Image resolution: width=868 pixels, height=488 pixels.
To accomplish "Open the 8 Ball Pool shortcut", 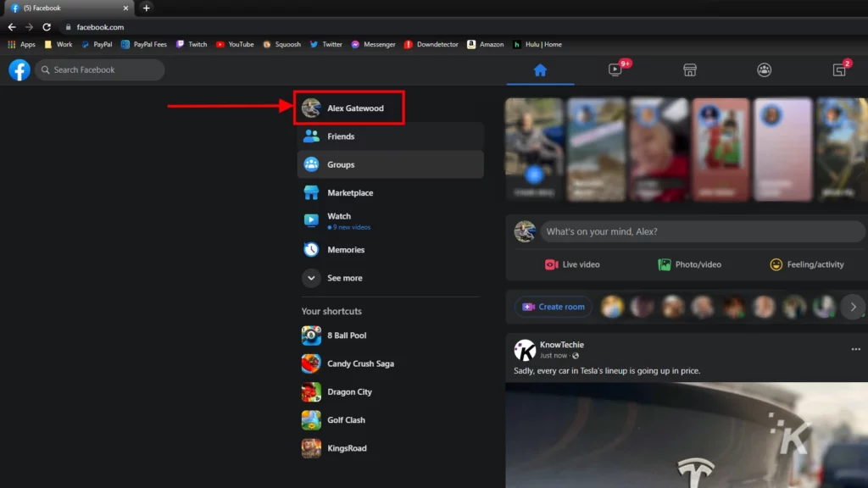I will [390, 335].
